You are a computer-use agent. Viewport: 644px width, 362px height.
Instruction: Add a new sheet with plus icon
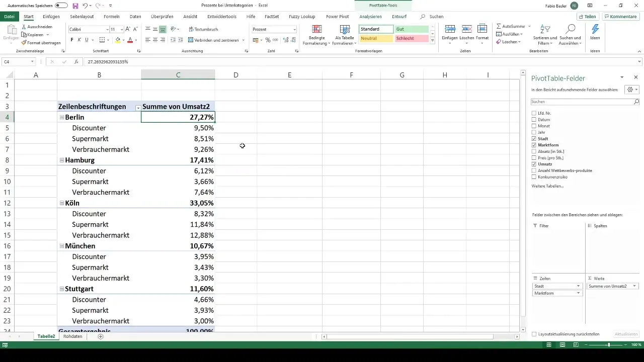click(x=101, y=336)
